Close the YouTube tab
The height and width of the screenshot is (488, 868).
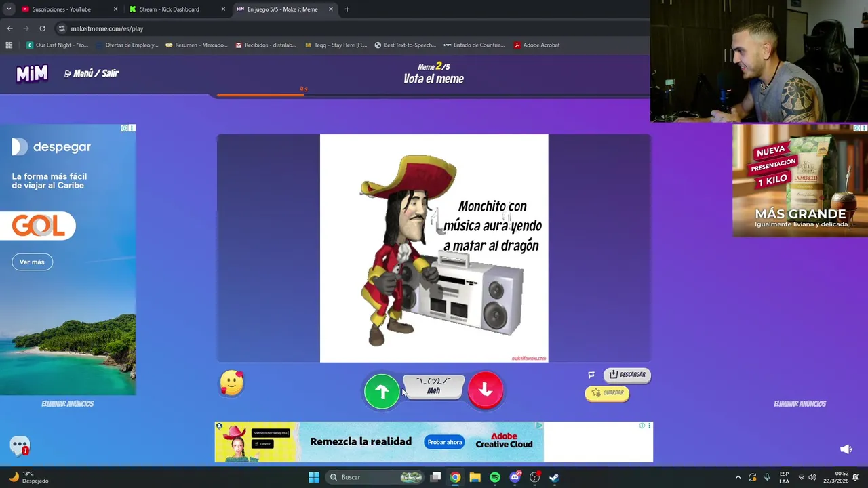115,9
